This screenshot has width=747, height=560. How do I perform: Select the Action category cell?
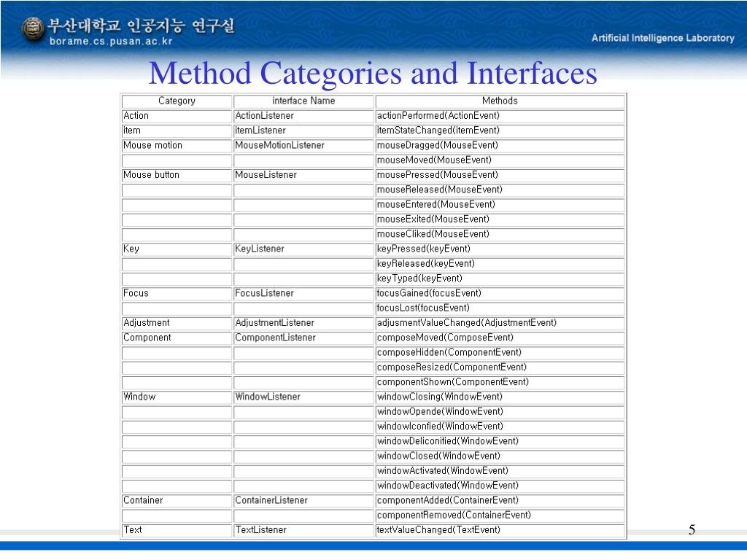pyautogui.click(x=177, y=116)
